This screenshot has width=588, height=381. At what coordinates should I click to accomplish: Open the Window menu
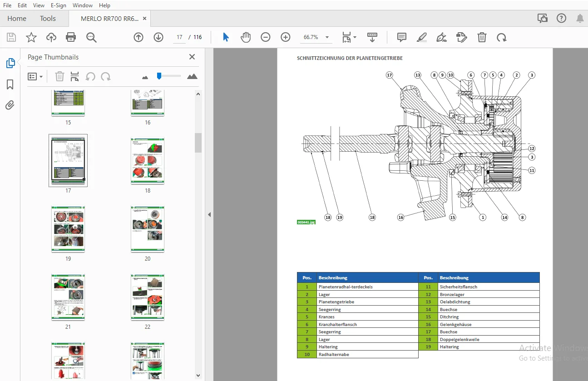(83, 5)
